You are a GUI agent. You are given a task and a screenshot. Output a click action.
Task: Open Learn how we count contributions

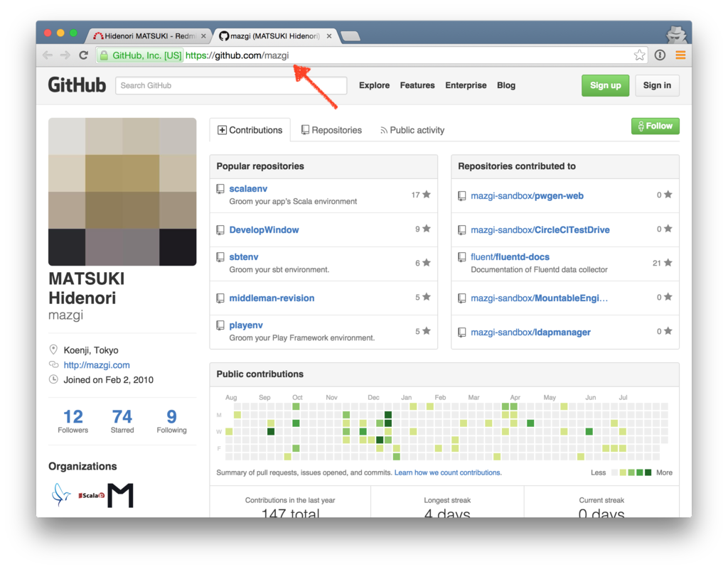448,472
